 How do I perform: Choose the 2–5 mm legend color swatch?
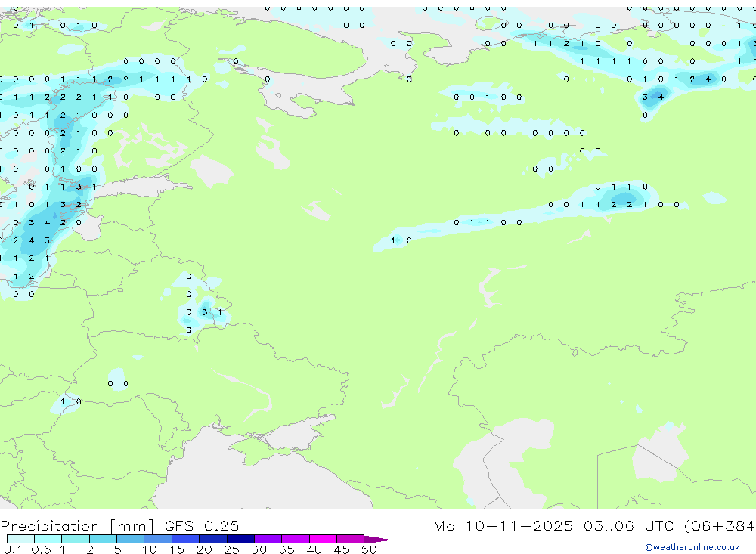(103, 539)
